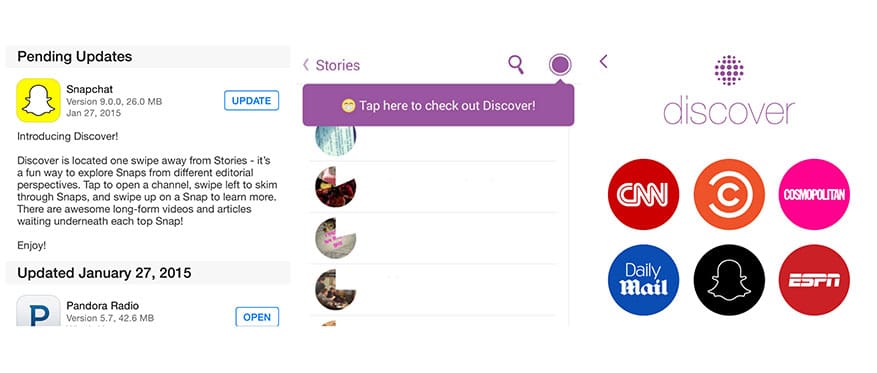Open the Cosmopolitan channel
The height and width of the screenshot is (373, 877).
814,194
